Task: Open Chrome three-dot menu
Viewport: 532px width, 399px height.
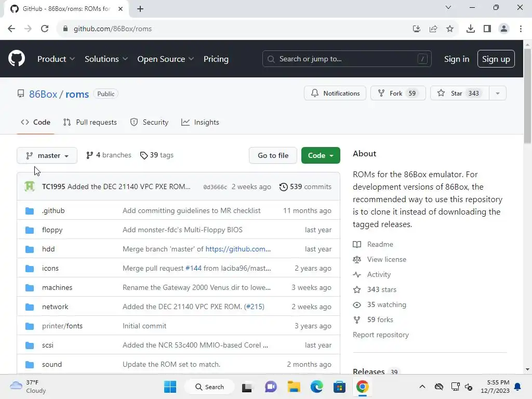Action: 521,29
